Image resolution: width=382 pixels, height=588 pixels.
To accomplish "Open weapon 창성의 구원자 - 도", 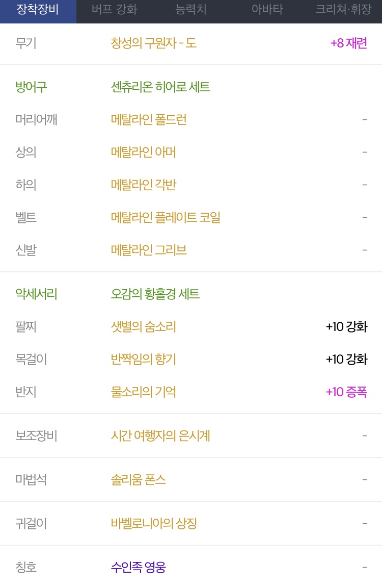I will coord(153,43).
